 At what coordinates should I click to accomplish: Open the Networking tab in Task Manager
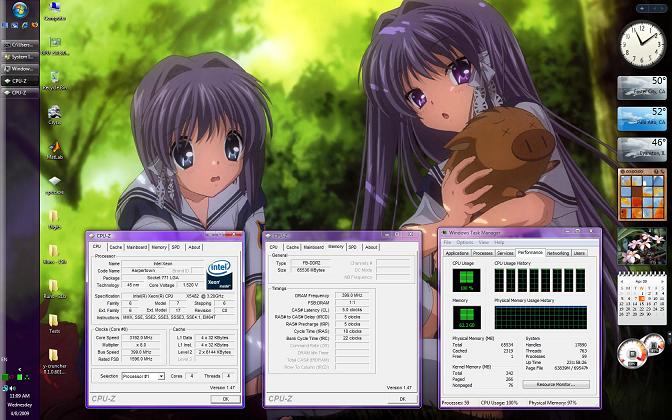[x=557, y=253]
